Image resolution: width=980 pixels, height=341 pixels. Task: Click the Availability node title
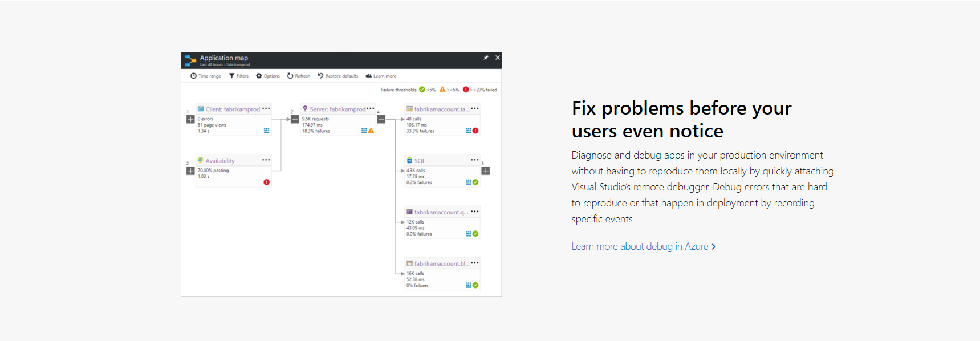click(220, 161)
